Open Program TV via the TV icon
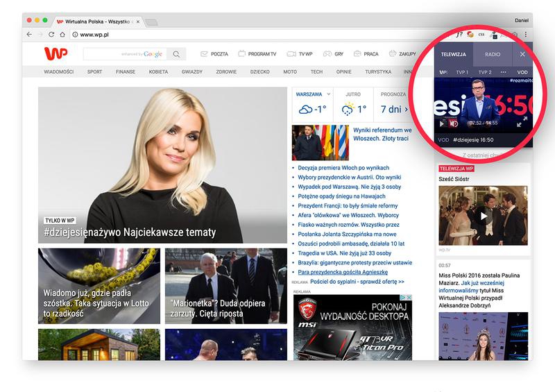The image size is (555, 392). pos(242,54)
